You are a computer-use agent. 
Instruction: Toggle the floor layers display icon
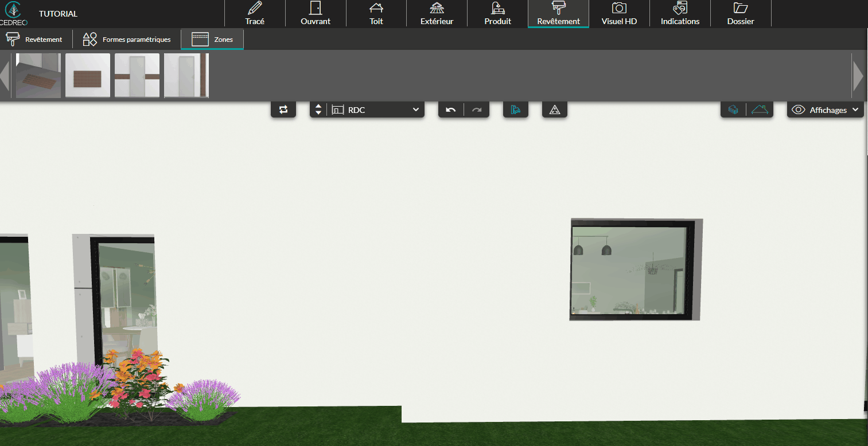point(733,109)
